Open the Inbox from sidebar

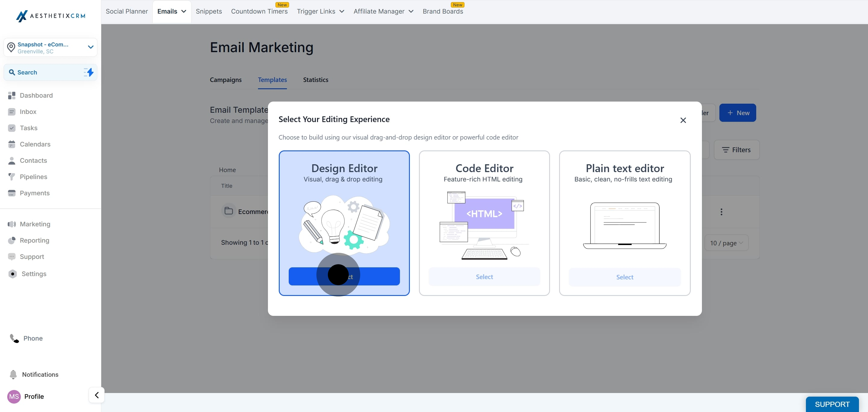[28, 112]
